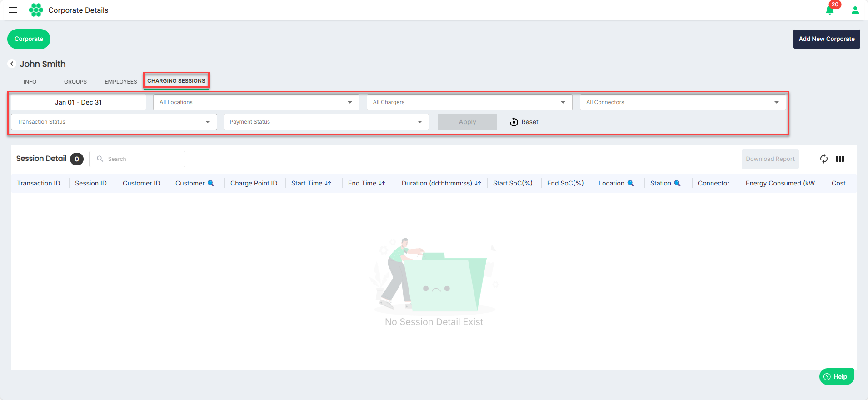
Task: Go back using the arrow beside John Smith
Action: (x=12, y=64)
